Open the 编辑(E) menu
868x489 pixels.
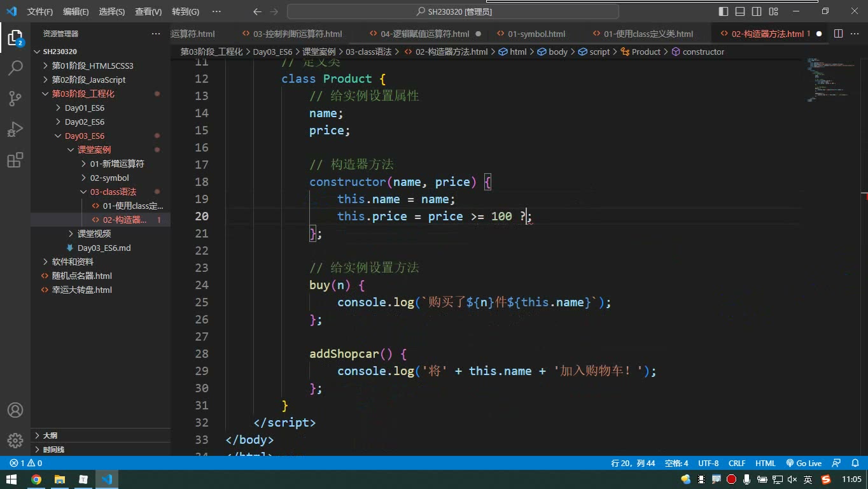[x=76, y=11]
